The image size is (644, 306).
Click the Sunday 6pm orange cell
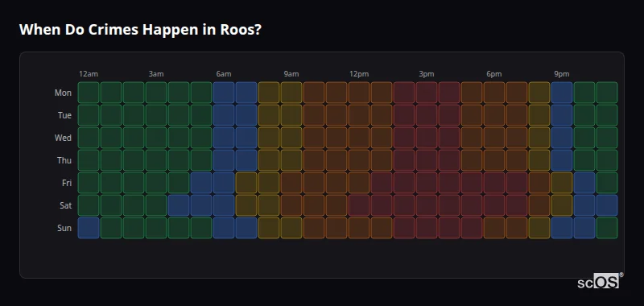pos(494,228)
